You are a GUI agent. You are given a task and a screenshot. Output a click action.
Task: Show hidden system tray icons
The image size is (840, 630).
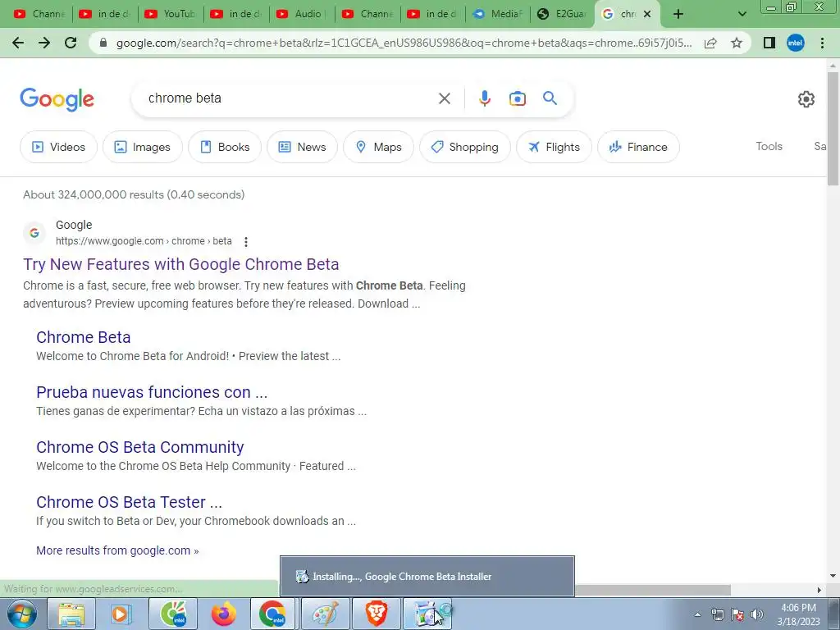coord(697,615)
